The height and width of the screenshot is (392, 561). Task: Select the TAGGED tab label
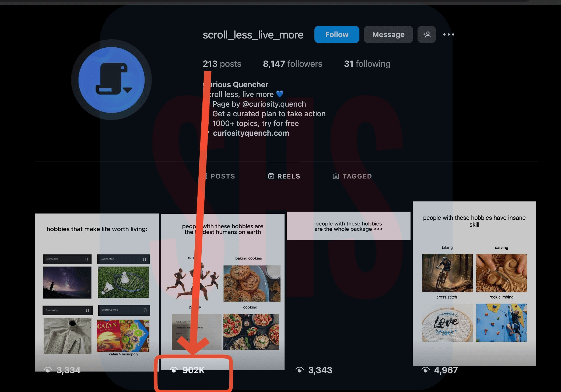point(357,176)
